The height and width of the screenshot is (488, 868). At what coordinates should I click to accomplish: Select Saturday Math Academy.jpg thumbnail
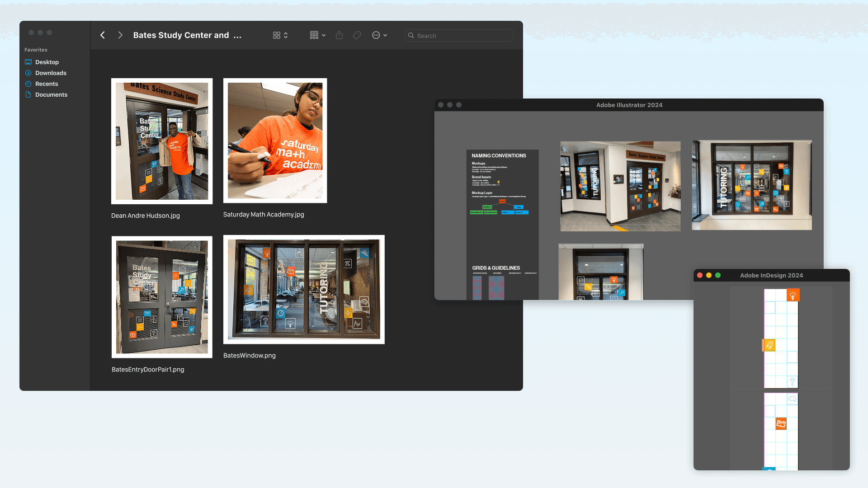point(275,141)
